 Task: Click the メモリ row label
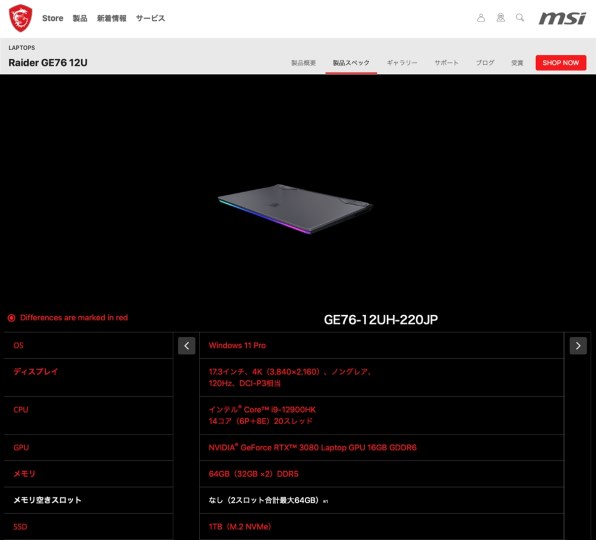tap(24, 473)
